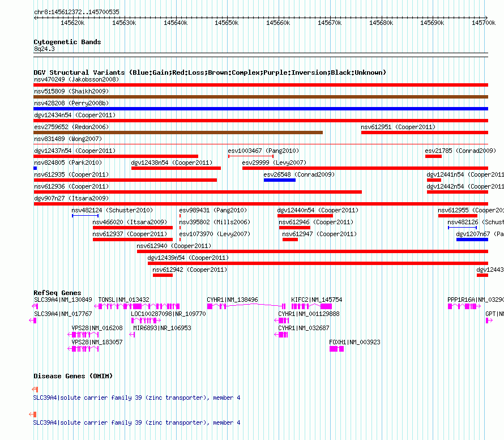
Task: Open the dgv12439n54 (Cooper2011) variant label
Action: tap(188, 258)
